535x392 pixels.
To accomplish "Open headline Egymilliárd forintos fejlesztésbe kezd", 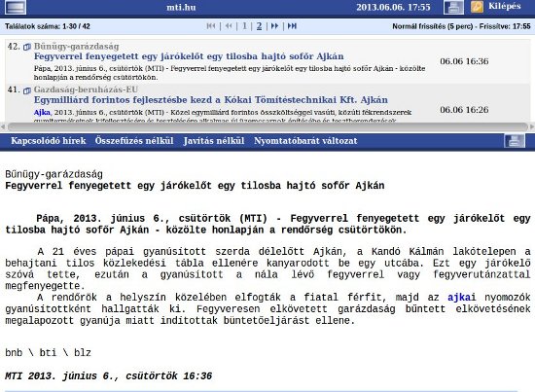I will coord(211,100).
